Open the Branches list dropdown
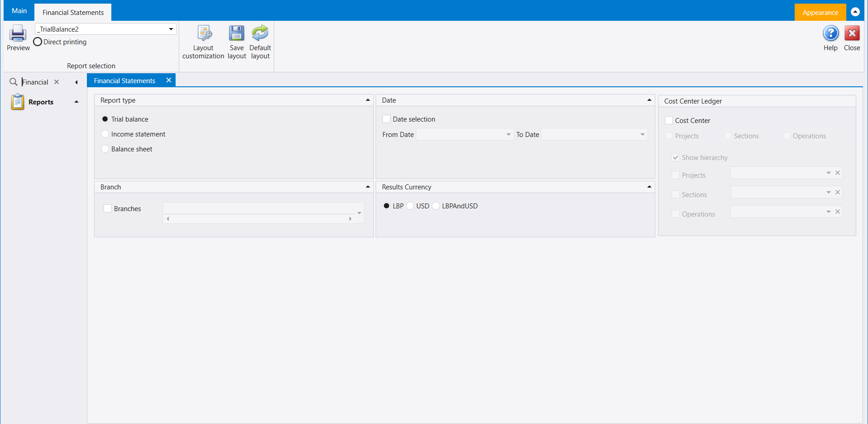This screenshot has width=868, height=424. [359, 212]
